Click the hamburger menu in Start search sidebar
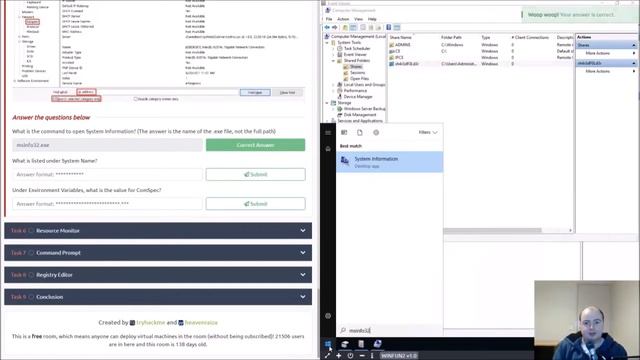Image resolution: width=640 pixels, height=360 pixels. (328, 133)
